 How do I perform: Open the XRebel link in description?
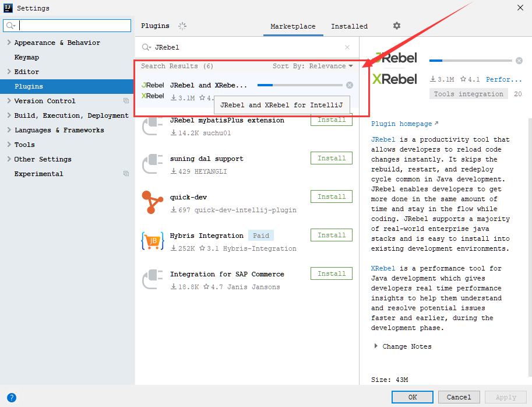pyautogui.click(x=383, y=268)
